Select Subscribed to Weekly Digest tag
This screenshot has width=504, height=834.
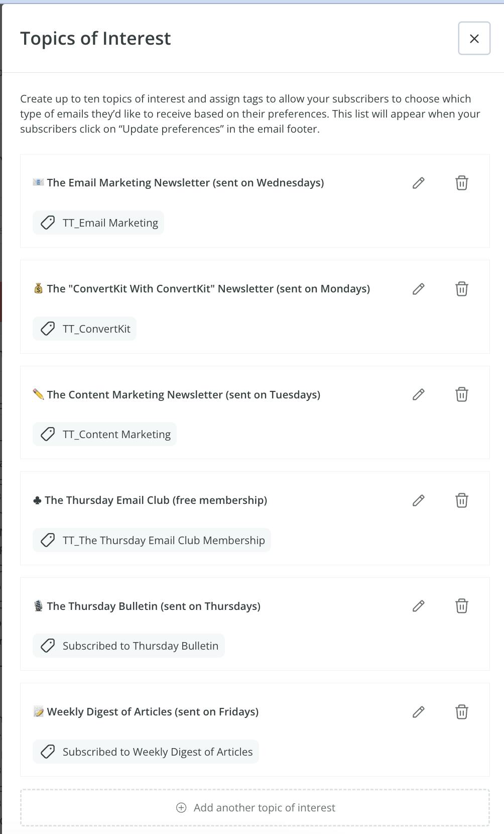click(146, 752)
